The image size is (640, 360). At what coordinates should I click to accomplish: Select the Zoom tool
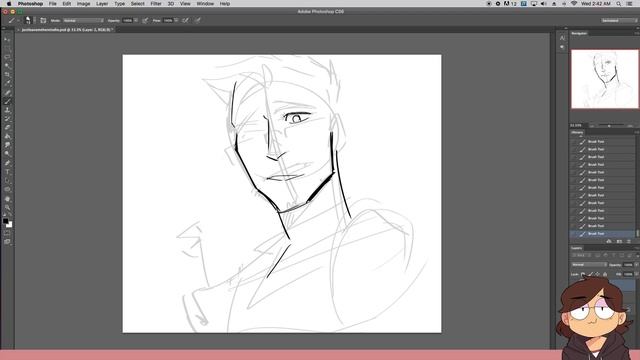tap(7, 207)
